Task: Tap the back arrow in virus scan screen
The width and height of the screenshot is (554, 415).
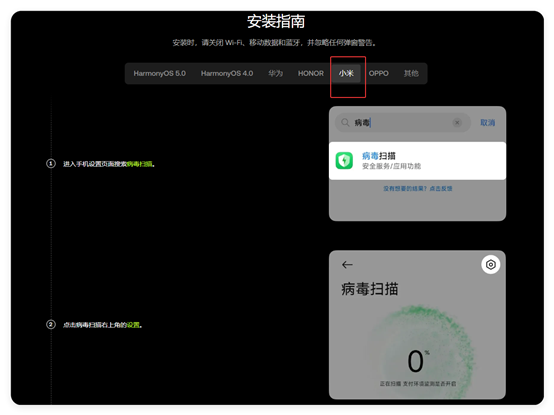Action: point(347,265)
